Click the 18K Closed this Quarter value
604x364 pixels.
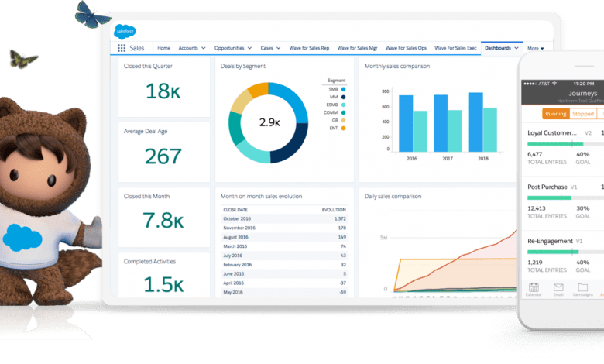[x=163, y=91]
